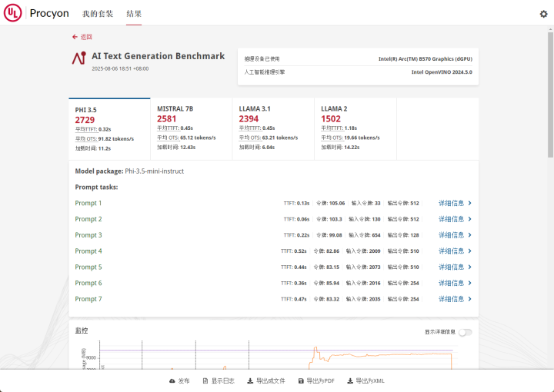Click the export as XML download icon

(350, 381)
